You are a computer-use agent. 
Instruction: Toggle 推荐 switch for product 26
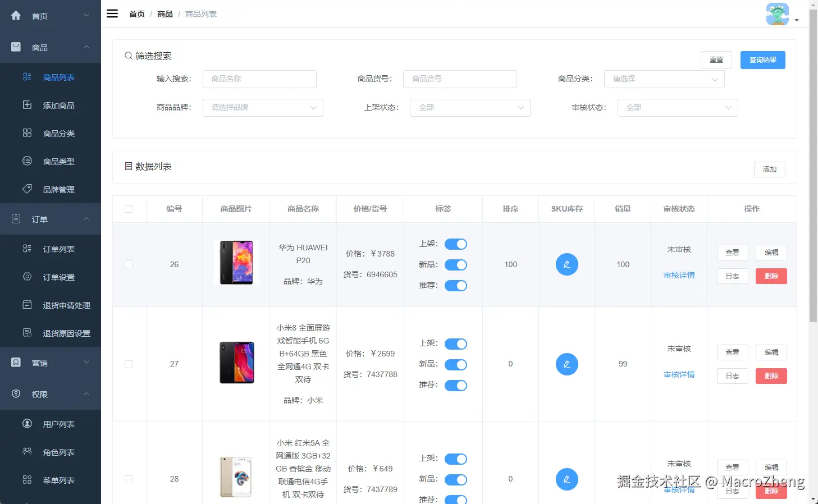pyautogui.click(x=456, y=286)
